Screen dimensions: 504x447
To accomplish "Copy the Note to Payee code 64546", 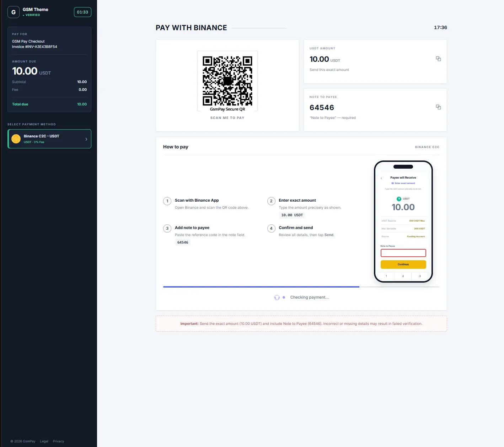I will pyautogui.click(x=438, y=107).
